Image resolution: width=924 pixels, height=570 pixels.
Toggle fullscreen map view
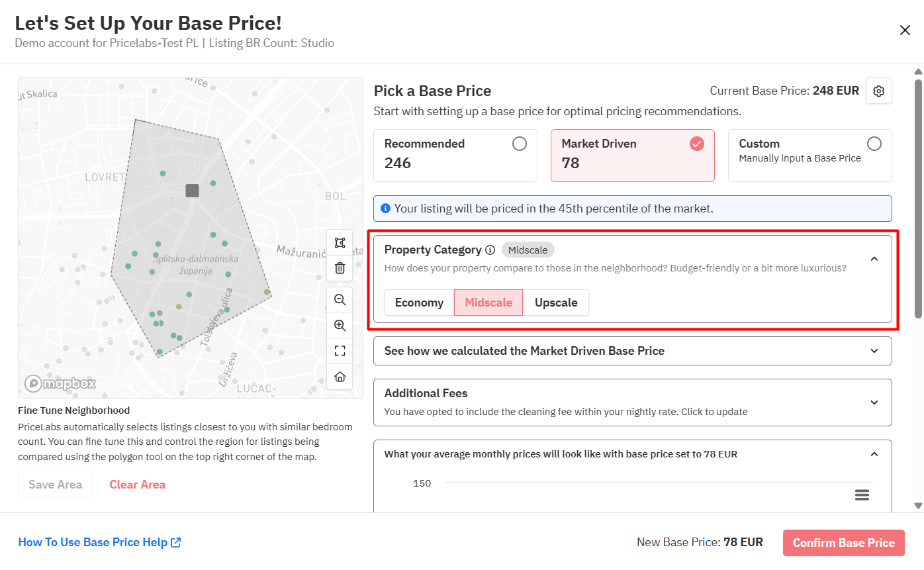pos(340,351)
